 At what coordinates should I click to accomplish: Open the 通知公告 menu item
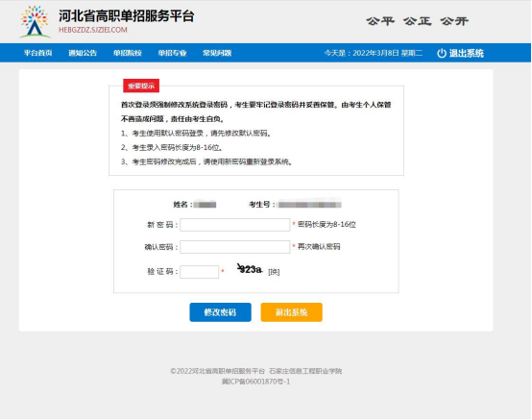point(83,53)
